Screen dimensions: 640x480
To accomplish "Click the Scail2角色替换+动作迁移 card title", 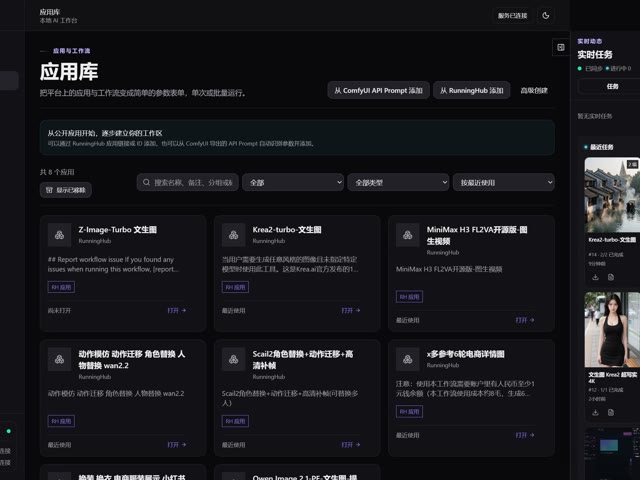I will pos(303,360).
